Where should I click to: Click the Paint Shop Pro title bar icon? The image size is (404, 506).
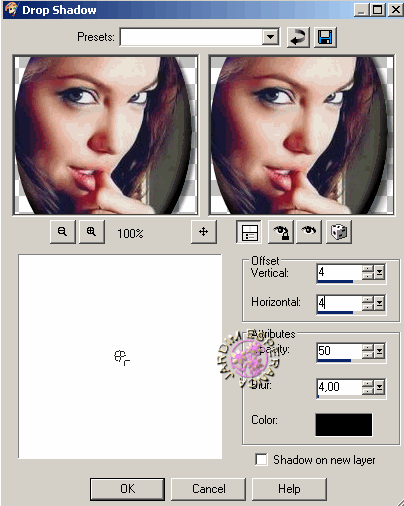[11, 9]
